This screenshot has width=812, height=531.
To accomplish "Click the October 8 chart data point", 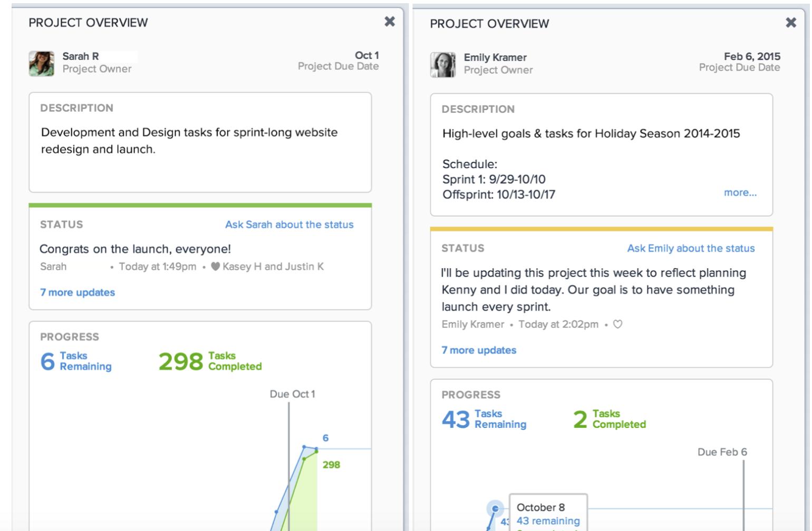I will click(495, 508).
